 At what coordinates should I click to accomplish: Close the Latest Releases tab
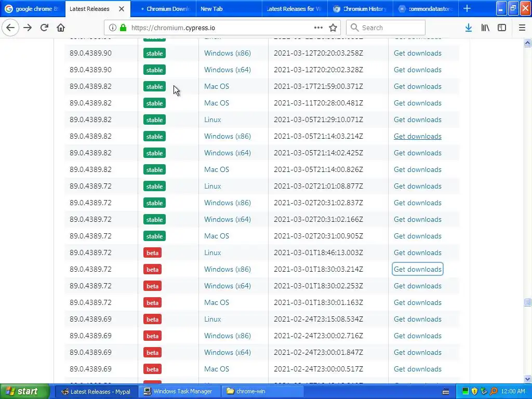(x=122, y=9)
